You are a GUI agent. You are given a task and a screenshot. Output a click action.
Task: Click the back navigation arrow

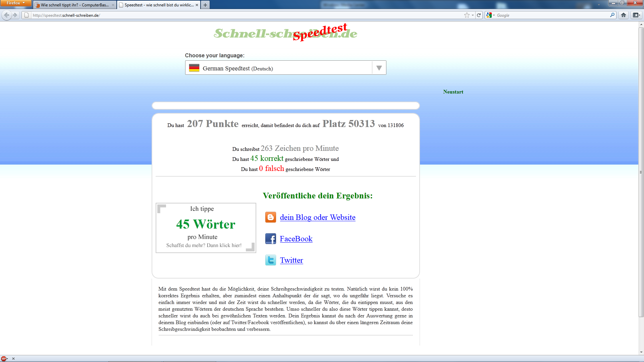point(7,15)
